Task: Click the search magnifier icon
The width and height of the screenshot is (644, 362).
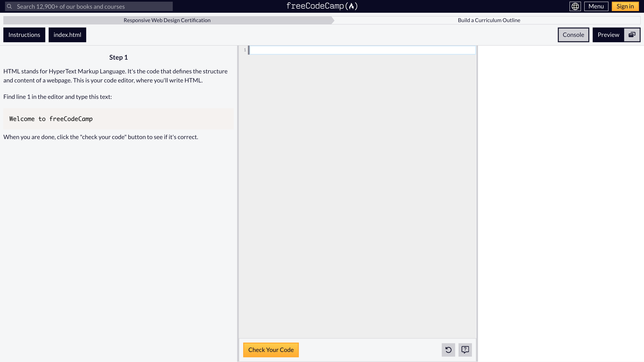Action: click(10, 6)
